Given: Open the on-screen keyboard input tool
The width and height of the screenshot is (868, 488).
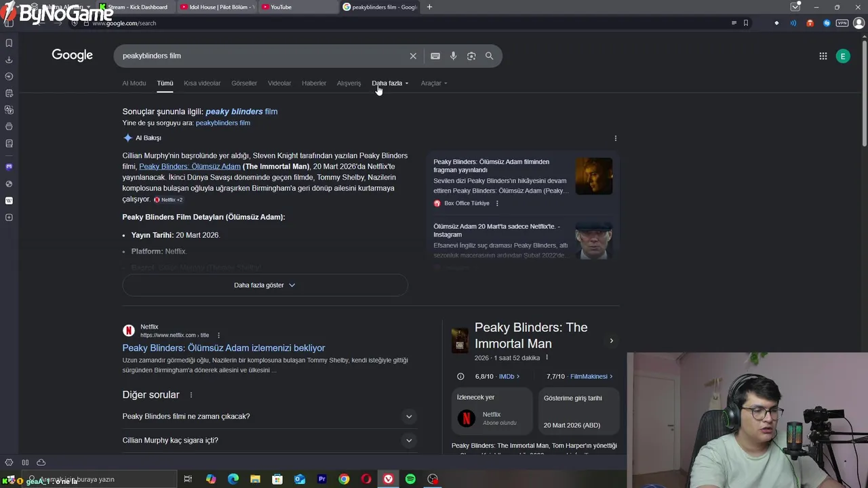Looking at the screenshot, I should [x=435, y=56].
